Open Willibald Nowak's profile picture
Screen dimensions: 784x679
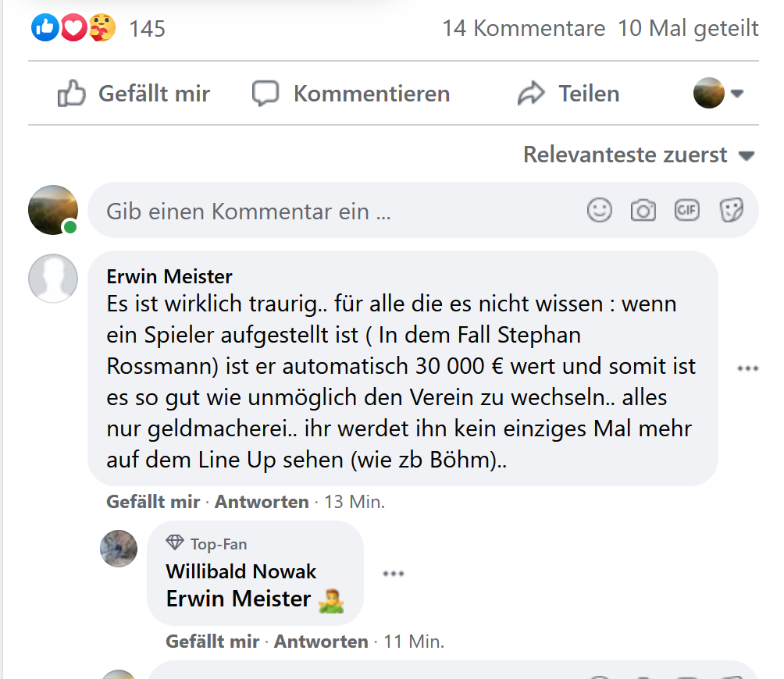coord(119,548)
